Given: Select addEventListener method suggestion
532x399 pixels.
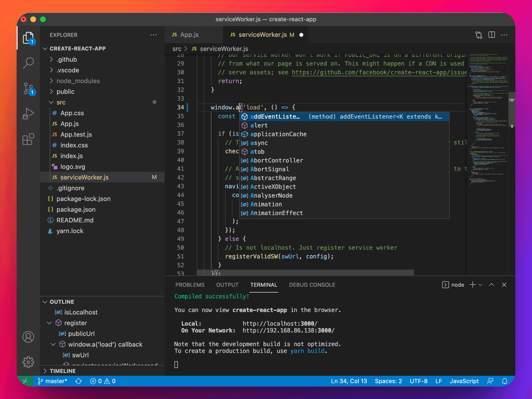Looking at the screenshot, I should pos(344,117).
